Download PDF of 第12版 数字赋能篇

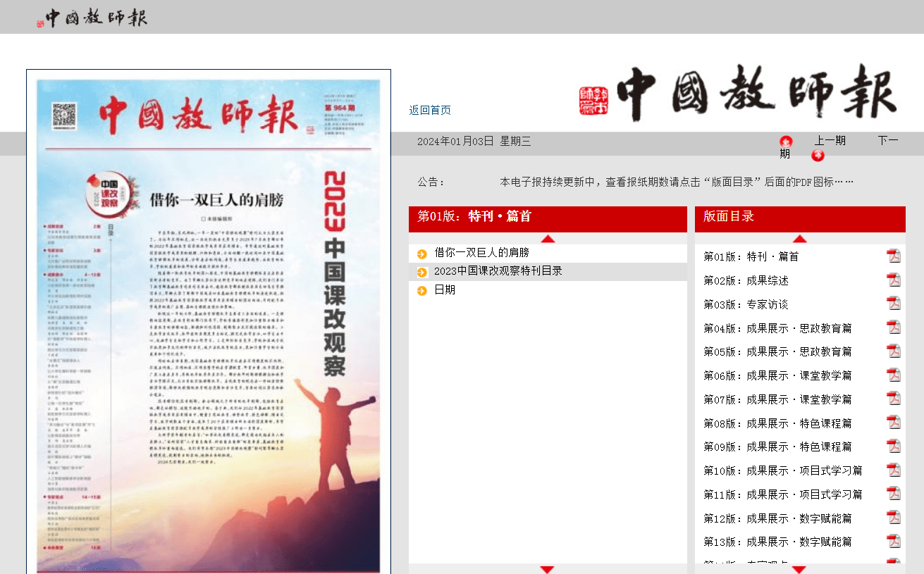tap(894, 518)
